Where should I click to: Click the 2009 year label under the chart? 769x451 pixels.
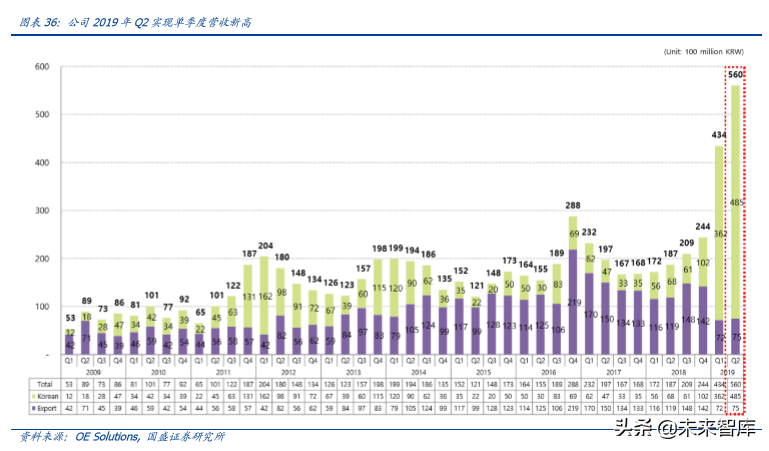coord(94,371)
